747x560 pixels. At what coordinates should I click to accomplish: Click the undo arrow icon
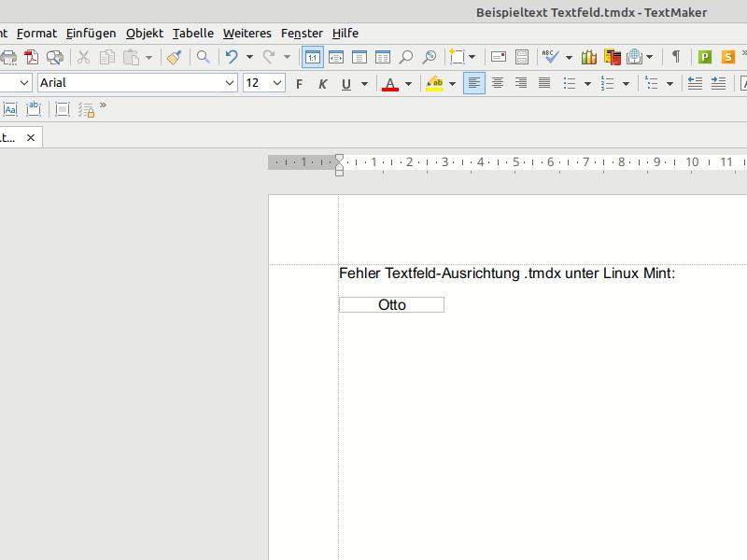pos(232,57)
